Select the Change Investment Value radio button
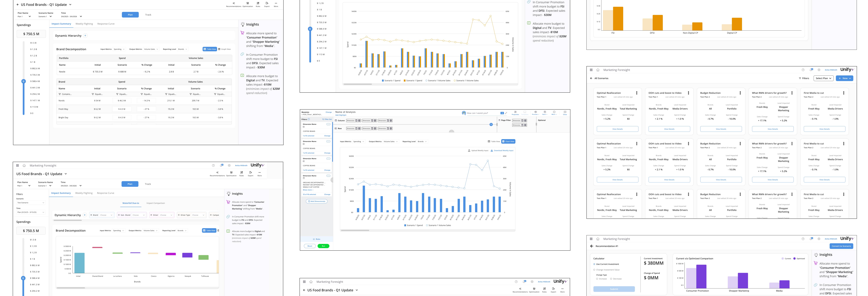This screenshot has width=868, height=296. pyautogui.click(x=594, y=270)
